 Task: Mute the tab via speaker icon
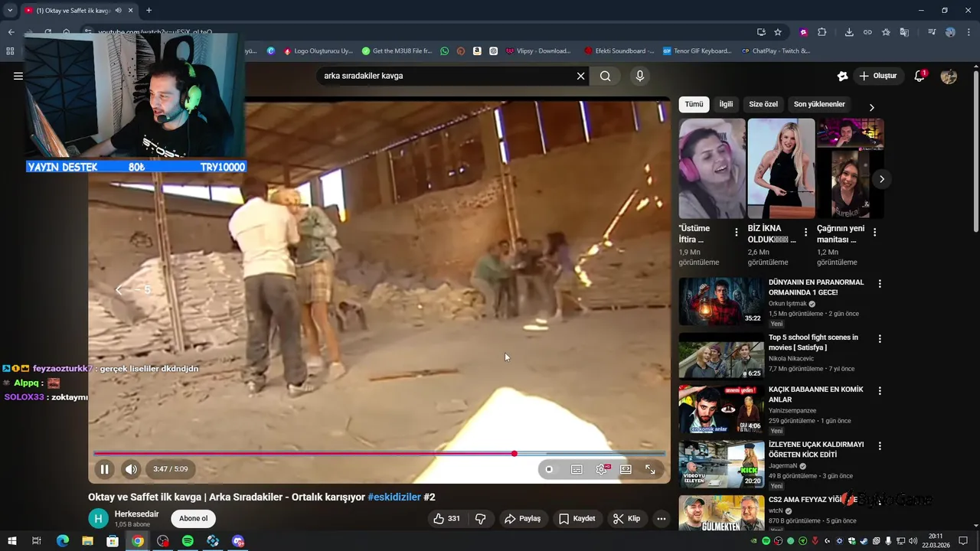[x=118, y=11]
